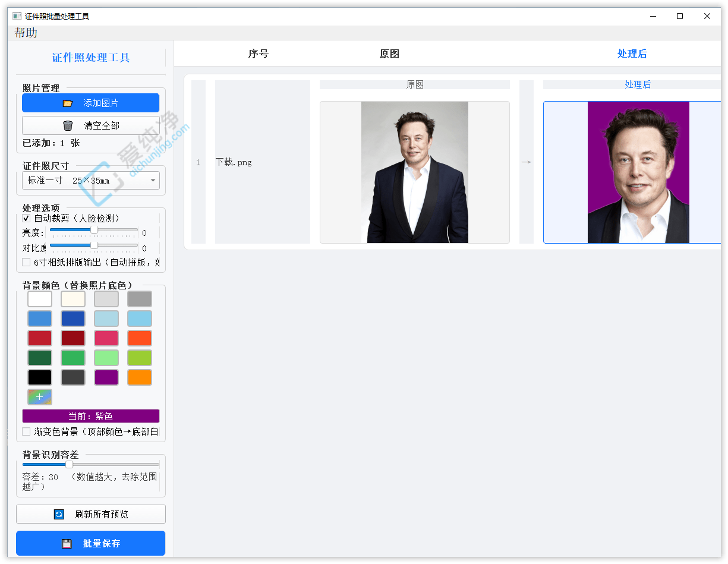Select the dark green background swatch
The width and height of the screenshot is (728, 564).
40,358
